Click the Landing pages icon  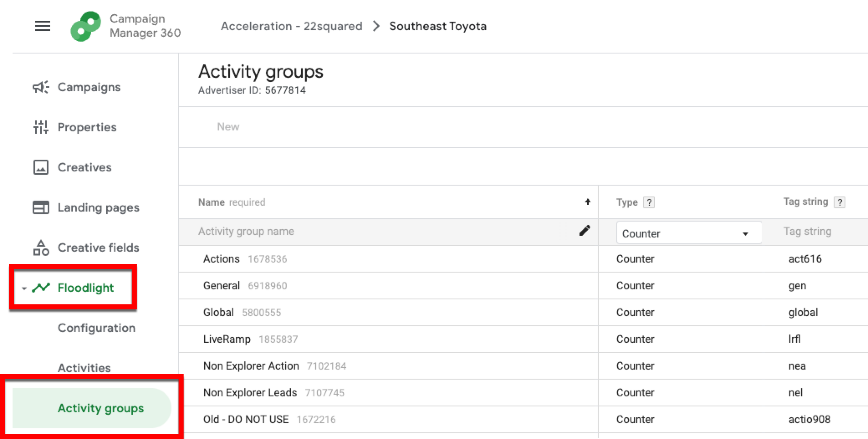pos(41,207)
